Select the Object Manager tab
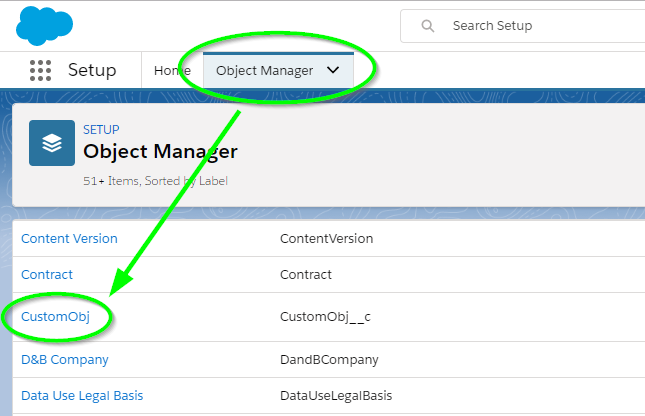This screenshot has height=416, width=645. pyautogui.click(x=278, y=70)
